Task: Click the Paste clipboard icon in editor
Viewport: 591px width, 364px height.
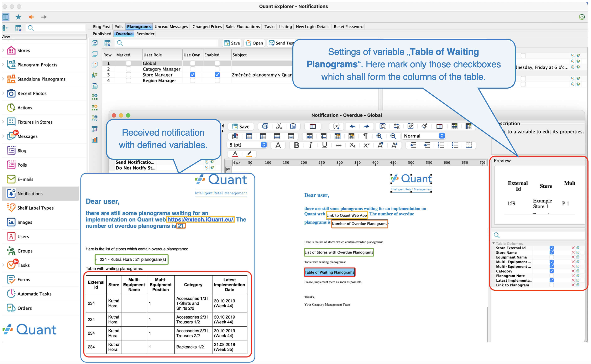Action: [293, 126]
